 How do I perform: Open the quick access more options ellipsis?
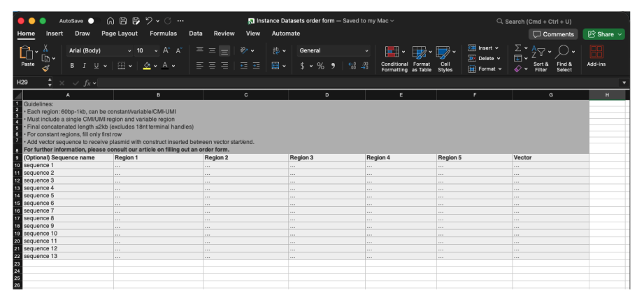(x=180, y=21)
